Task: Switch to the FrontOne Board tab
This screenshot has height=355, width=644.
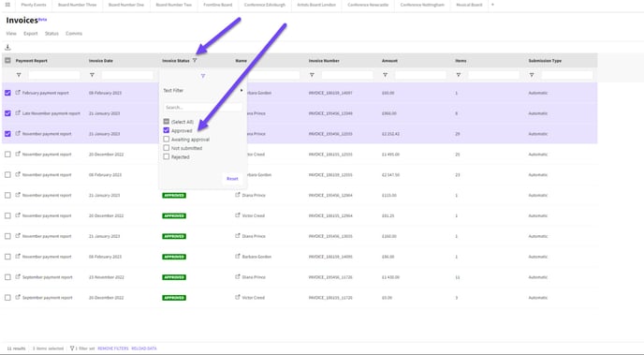Action: tap(218, 5)
